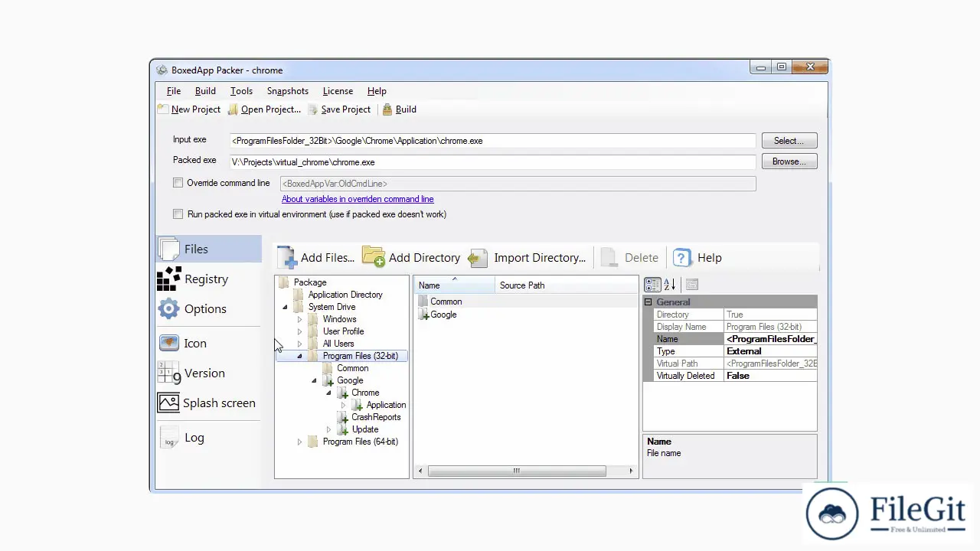Image resolution: width=980 pixels, height=551 pixels.
Task: Click the file list horizontal scrollbar thumb
Action: 517,471
